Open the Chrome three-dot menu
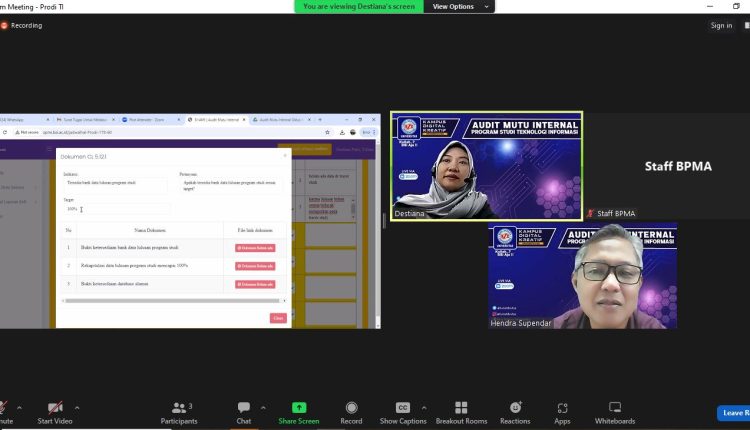 coord(374,132)
